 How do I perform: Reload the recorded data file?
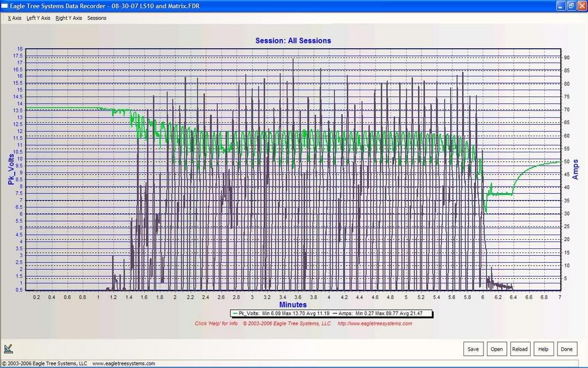tap(520, 349)
